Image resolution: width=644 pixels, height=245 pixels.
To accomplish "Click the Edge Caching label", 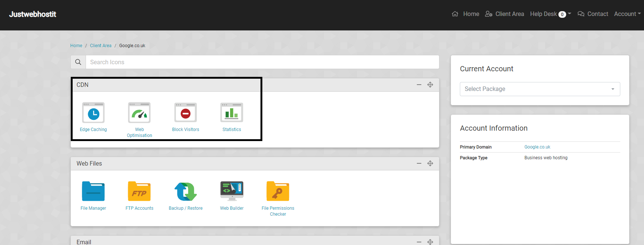I will tap(93, 130).
